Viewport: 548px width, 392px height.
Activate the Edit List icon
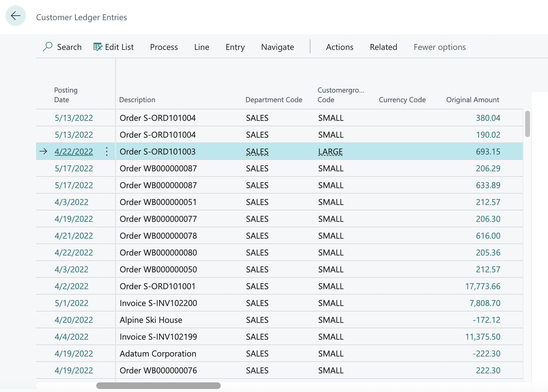pos(98,47)
